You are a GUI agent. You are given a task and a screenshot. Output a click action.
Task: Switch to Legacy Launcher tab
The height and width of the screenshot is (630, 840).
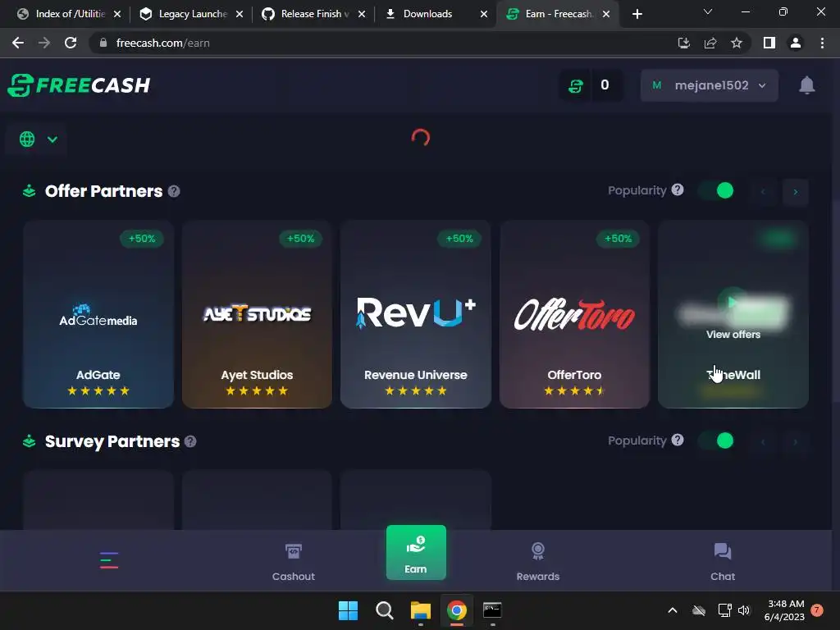point(190,14)
